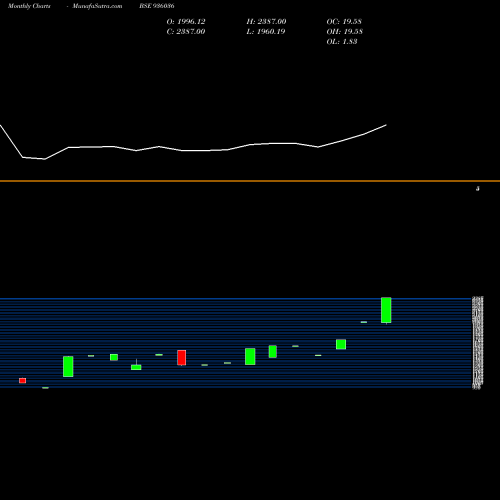Screen dimensions: 500x500
Task: Click the 'OC: 19.58' reading
Action: click(344, 22)
